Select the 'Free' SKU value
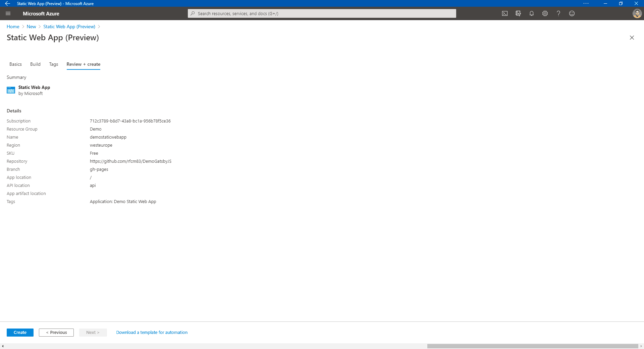Screen dimensions: 644x349 tap(94, 153)
